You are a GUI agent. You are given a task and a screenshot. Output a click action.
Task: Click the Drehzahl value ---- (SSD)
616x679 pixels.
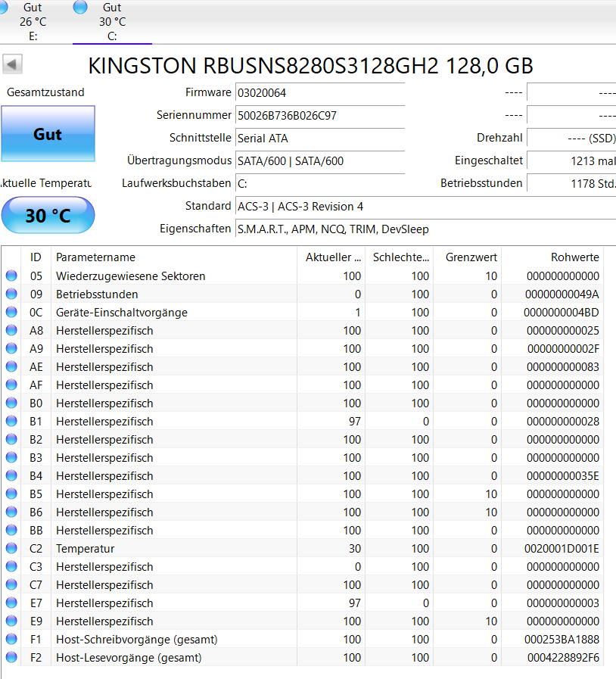coord(571,138)
